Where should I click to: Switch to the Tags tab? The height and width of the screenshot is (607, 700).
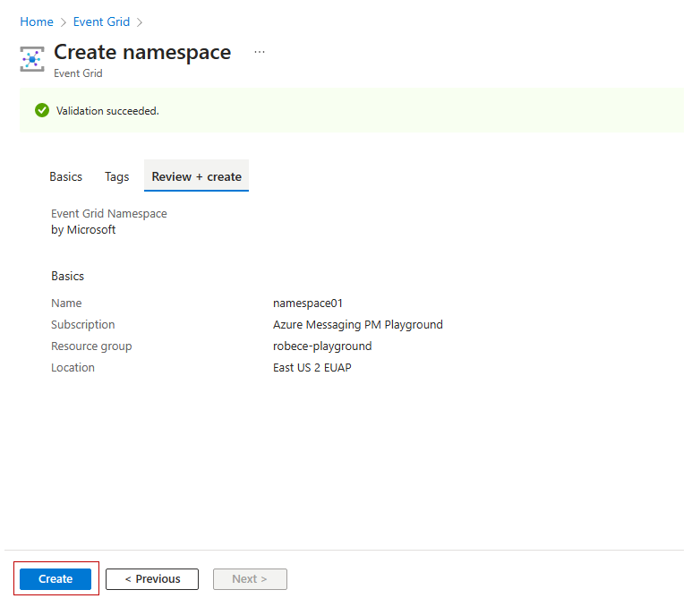point(117,177)
